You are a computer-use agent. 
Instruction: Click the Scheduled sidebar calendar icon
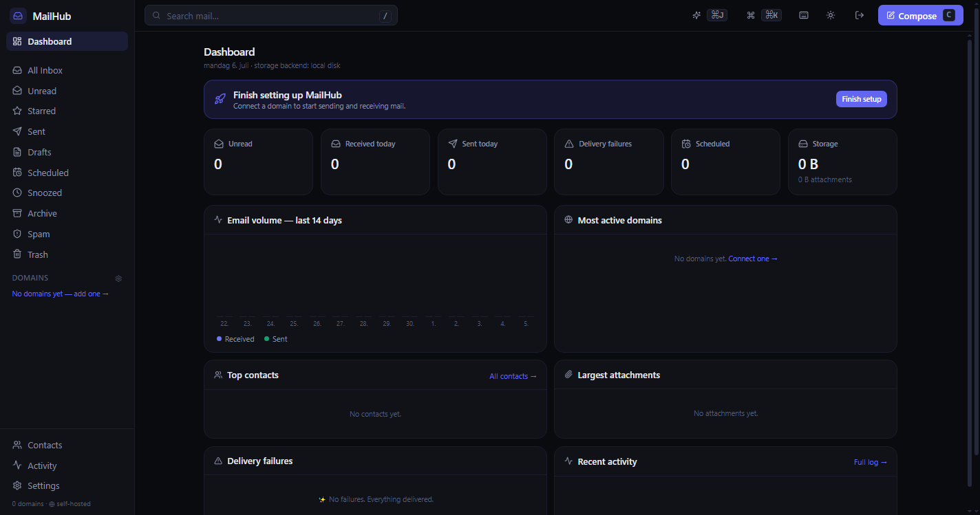pyautogui.click(x=17, y=173)
